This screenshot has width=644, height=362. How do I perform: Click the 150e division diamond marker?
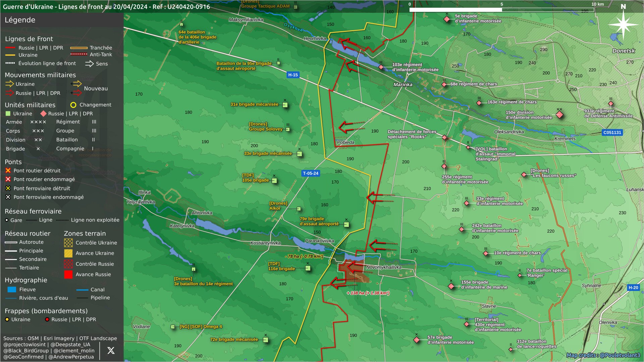pos(559,115)
